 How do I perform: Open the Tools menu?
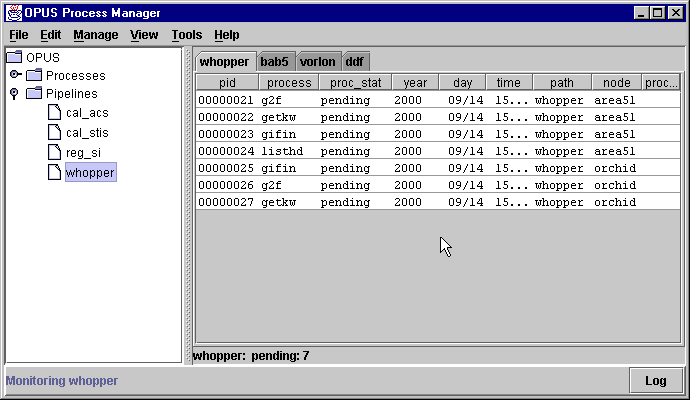(x=186, y=35)
